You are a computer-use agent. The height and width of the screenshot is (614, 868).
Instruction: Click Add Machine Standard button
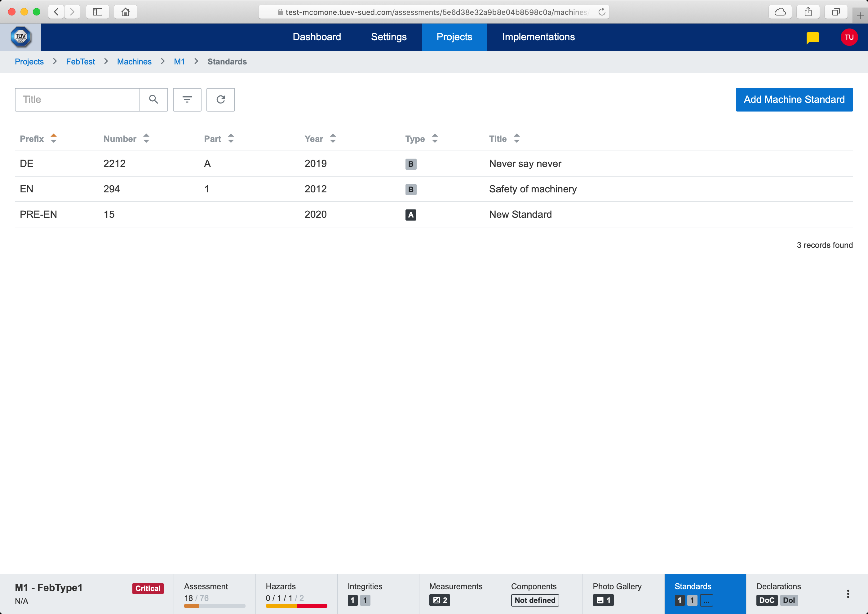coord(794,99)
